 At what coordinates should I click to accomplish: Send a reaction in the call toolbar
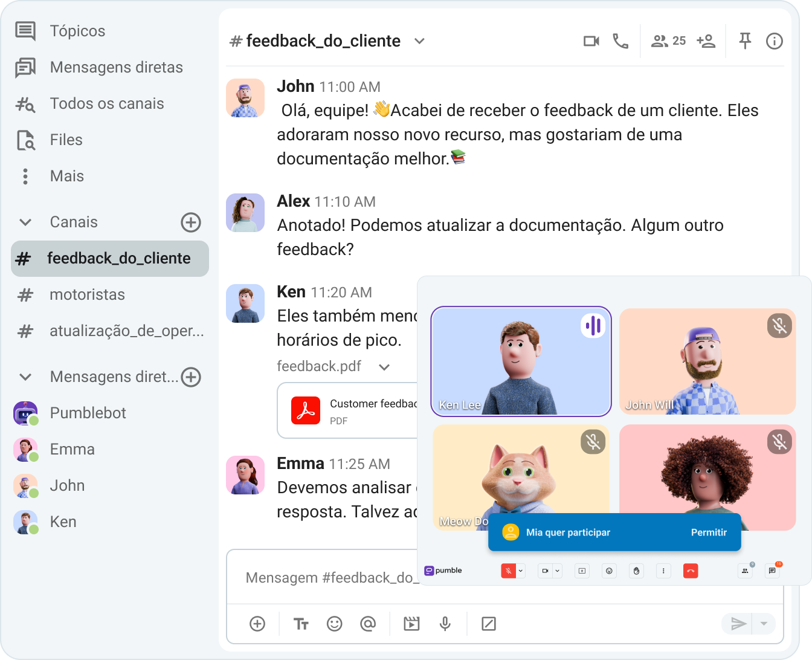point(609,571)
